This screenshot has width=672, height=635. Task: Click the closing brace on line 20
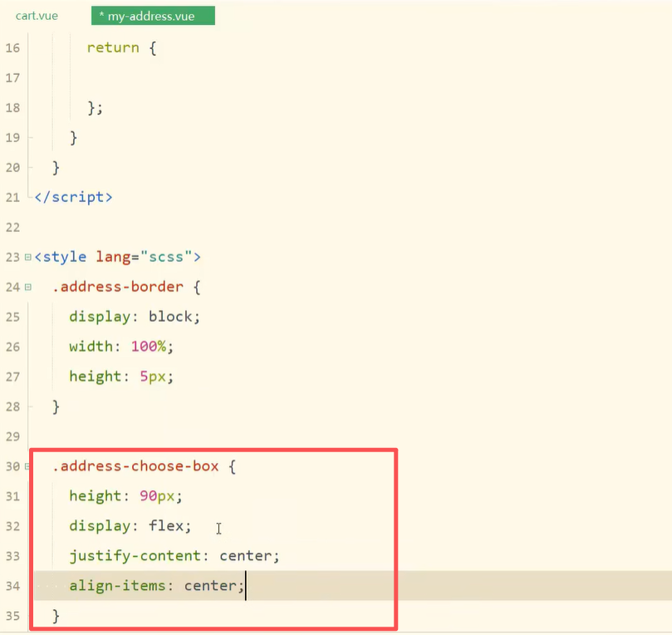tap(56, 168)
